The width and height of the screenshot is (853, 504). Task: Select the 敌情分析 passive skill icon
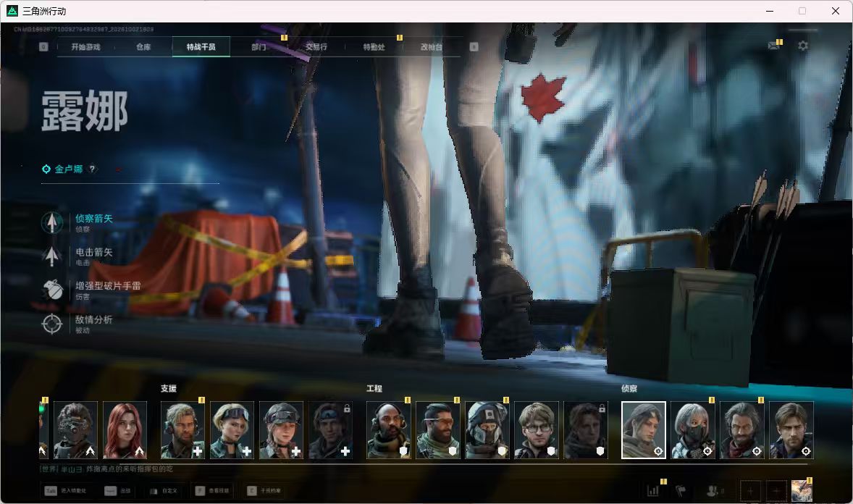click(x=51, y=324)
